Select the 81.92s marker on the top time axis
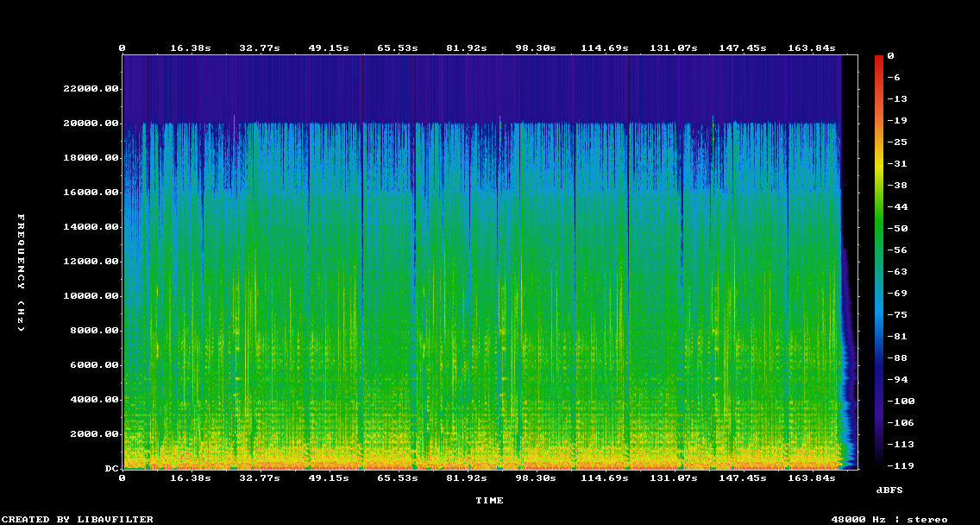This screenshot has height=525, width=980. click(x=467, y=48)
